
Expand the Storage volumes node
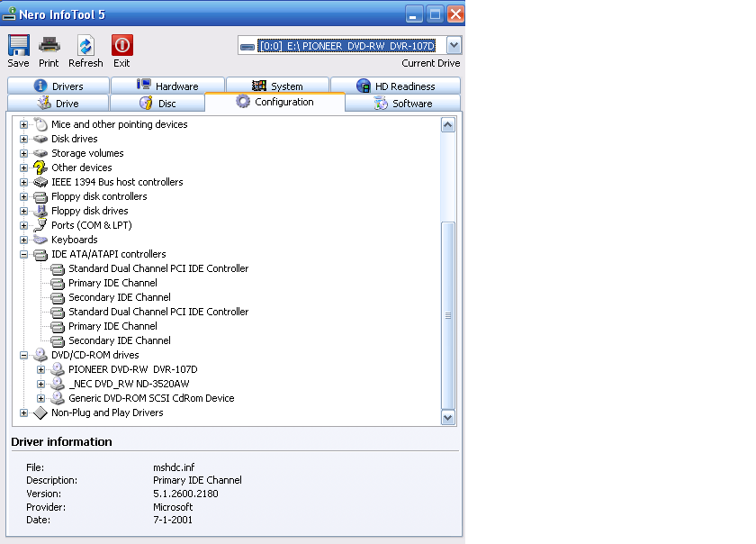(x=23, y=153)
